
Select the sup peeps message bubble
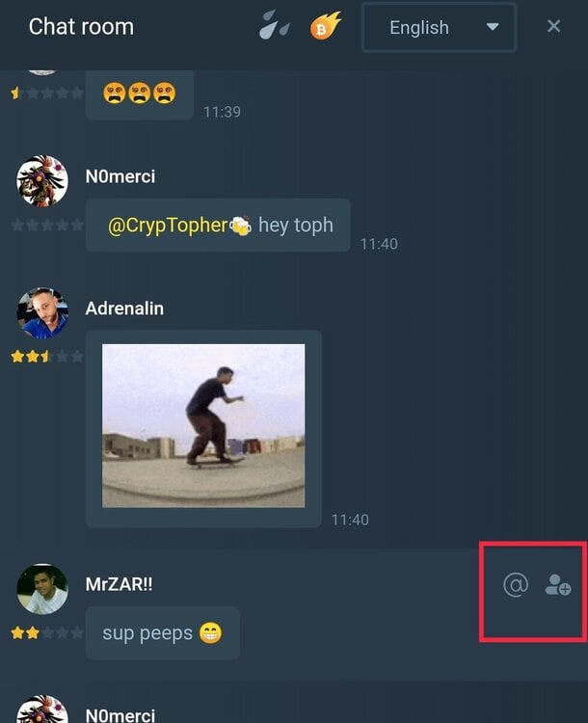(x=163, y=633)
